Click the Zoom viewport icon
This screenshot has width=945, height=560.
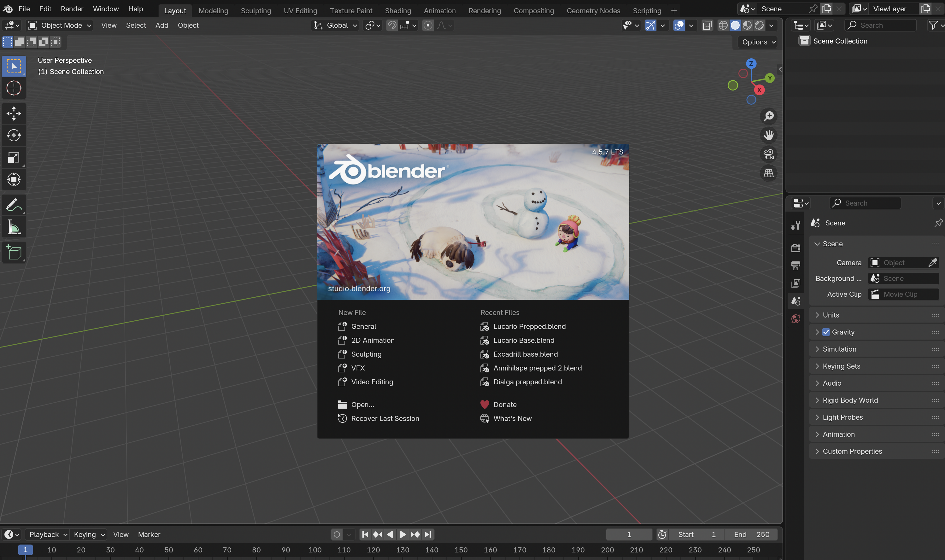pos(768,116)
